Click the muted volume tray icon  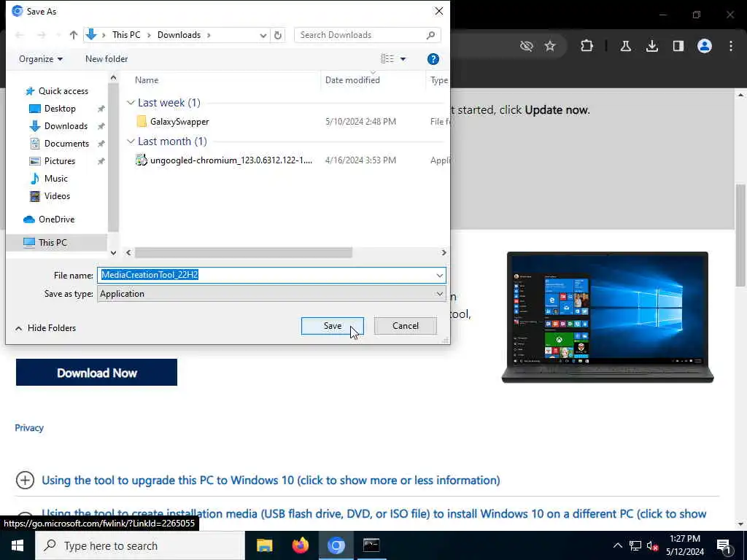653,545
